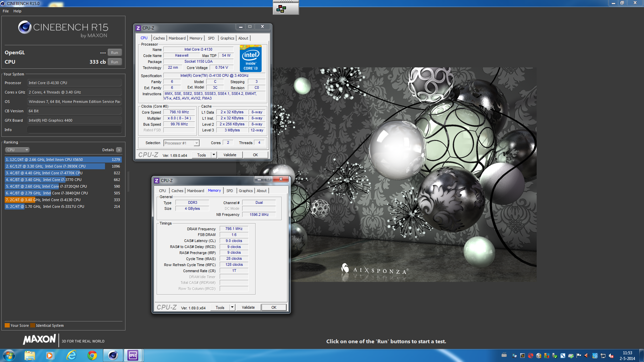Screen dimensions: 644x362
Task: Click the Intel Core i3 logo in CPU-Z
Action: pyautogui.click(x=251, y=59)
